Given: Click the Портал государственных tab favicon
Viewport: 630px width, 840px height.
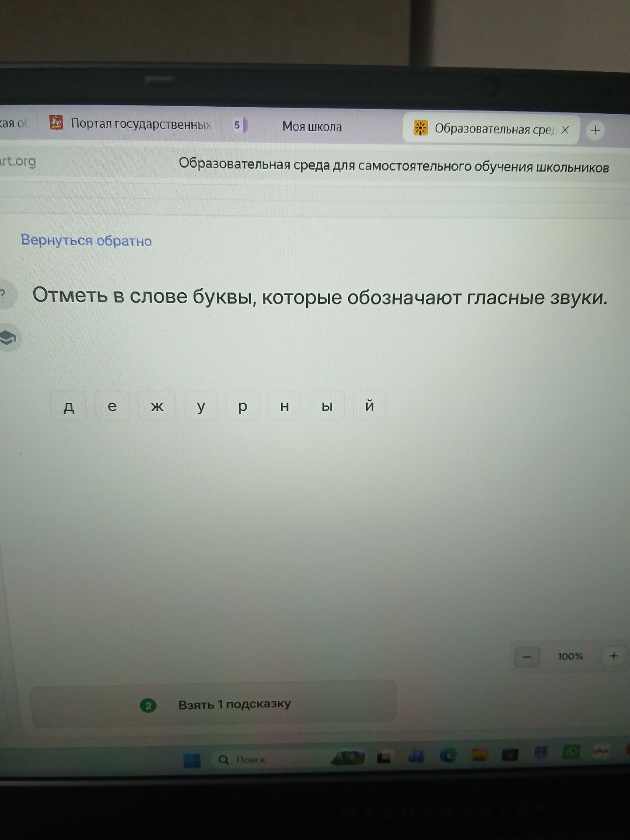Looking at the screenshot, I should (56, 123).
